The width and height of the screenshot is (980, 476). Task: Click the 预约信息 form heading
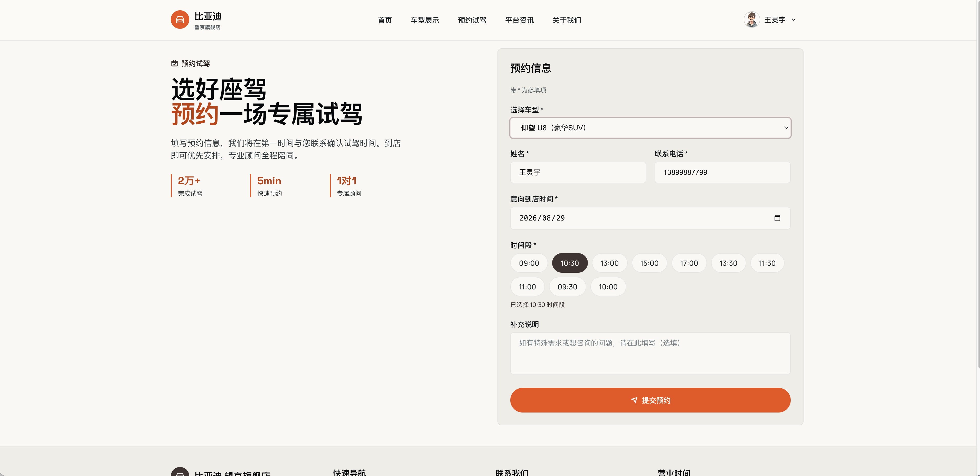coord(530,68)
